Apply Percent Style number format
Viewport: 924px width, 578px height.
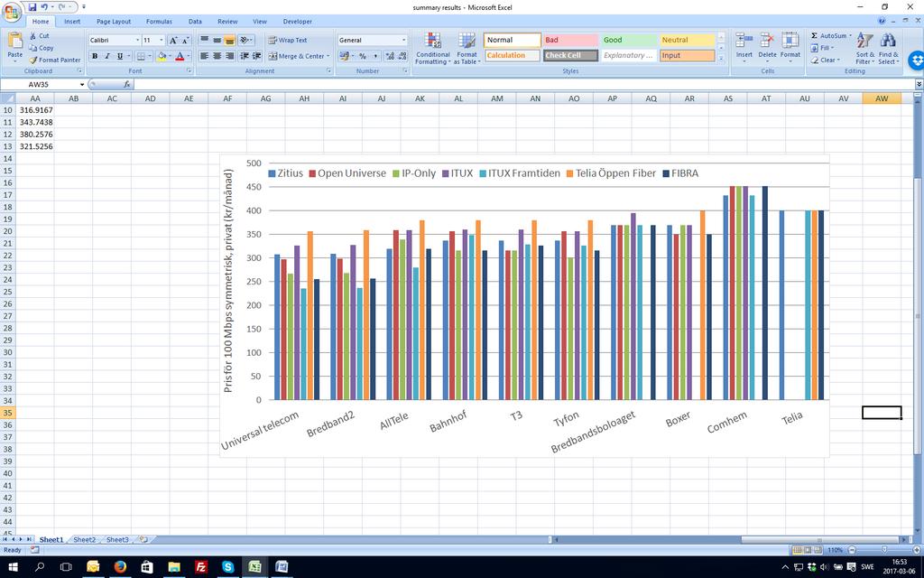(363, 56)
